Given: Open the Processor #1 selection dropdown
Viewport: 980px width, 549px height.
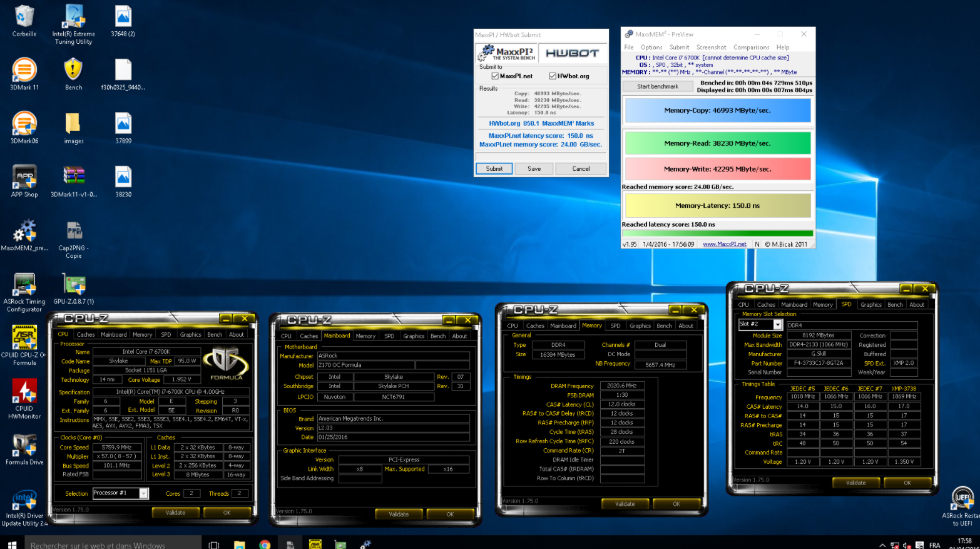Looking at the screenshot, I should coord(144,493).
